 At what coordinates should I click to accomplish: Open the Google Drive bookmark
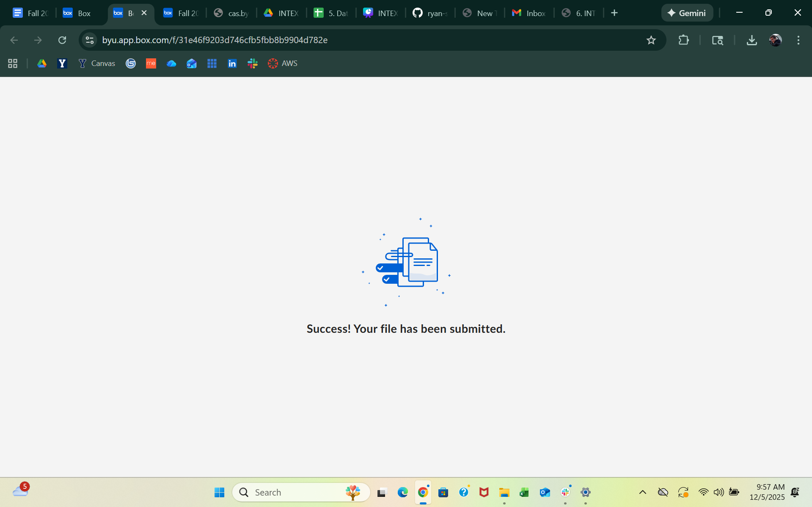tap(42, 63)
